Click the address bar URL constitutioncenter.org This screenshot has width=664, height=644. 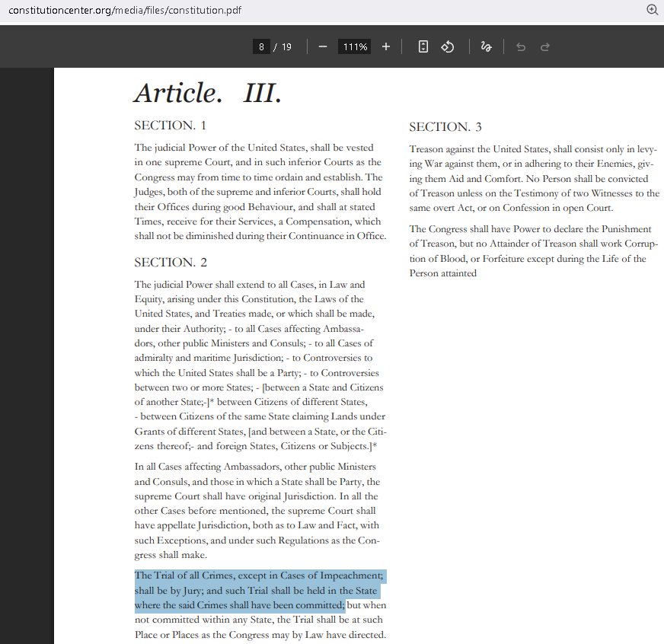click(125, 10)
